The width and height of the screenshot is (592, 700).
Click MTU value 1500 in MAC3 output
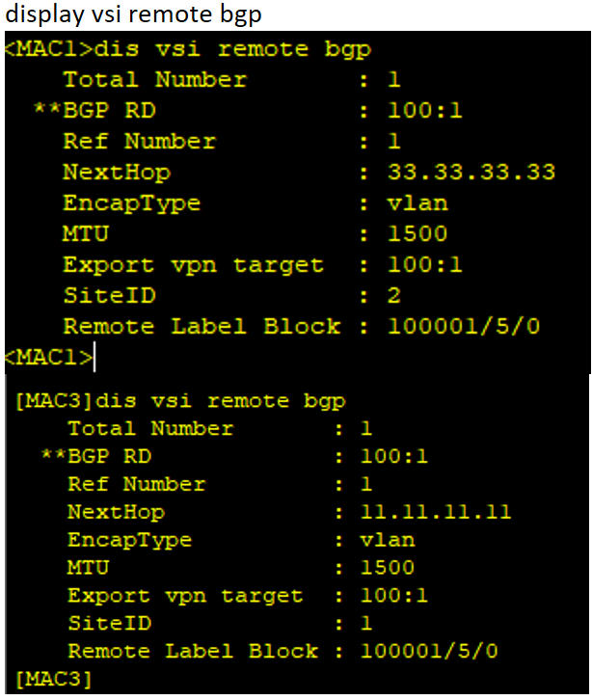(387, 567)
